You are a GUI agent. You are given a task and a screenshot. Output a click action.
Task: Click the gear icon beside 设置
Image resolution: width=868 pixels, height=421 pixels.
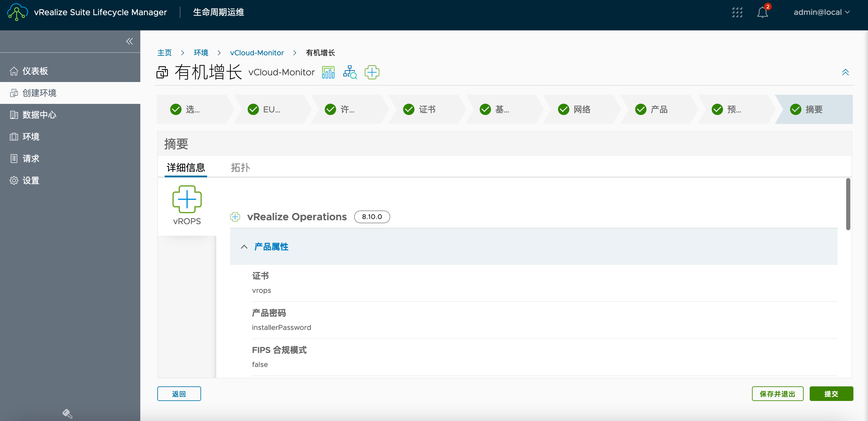tap(14, 180)
